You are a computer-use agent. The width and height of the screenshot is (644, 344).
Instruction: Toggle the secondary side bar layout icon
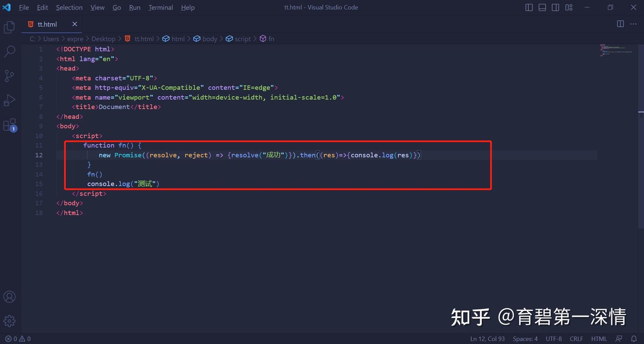click(x=555, y=7)
